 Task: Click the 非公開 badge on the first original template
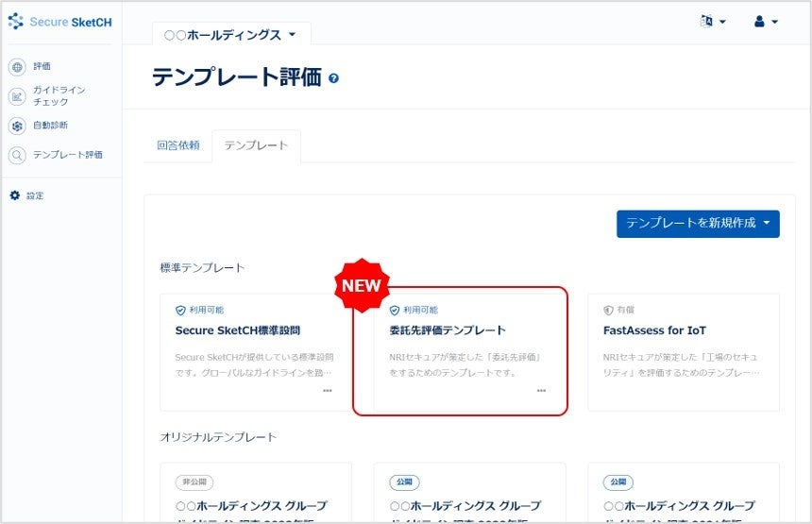[x=195, y=482]
